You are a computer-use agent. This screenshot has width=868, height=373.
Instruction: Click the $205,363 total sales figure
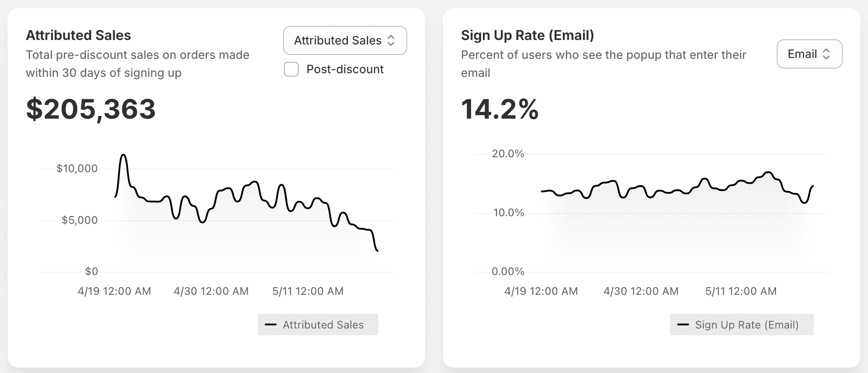coord(91,109)
